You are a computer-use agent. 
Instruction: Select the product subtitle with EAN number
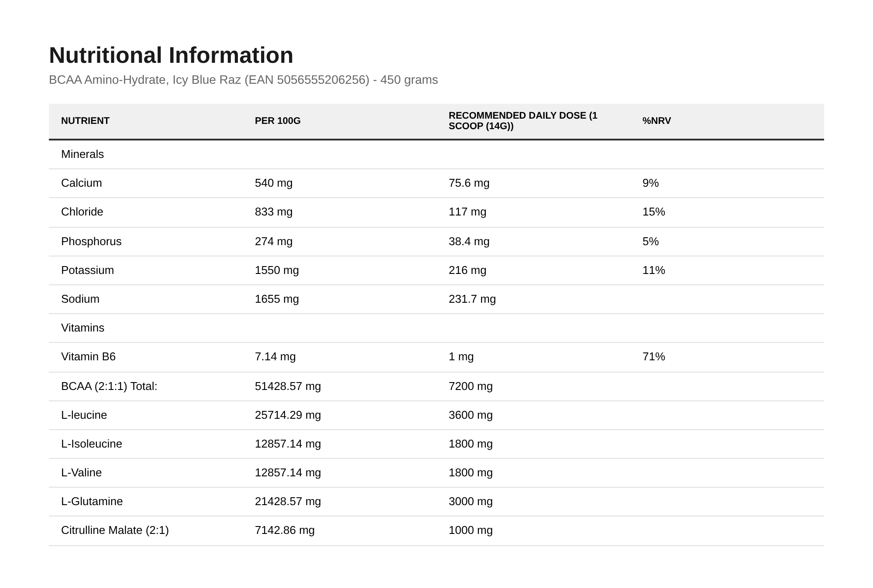tap(243, 80)
